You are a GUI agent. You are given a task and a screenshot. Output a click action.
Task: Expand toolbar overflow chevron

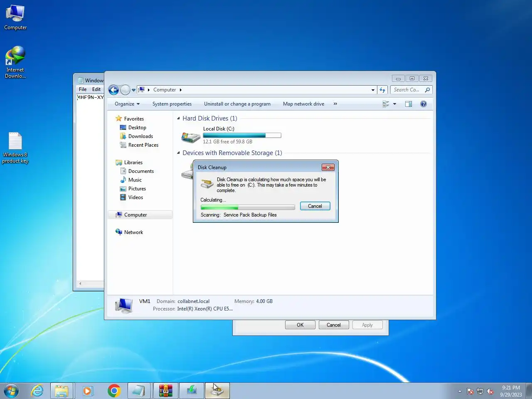pyautogui.click(x=335, y=104)
